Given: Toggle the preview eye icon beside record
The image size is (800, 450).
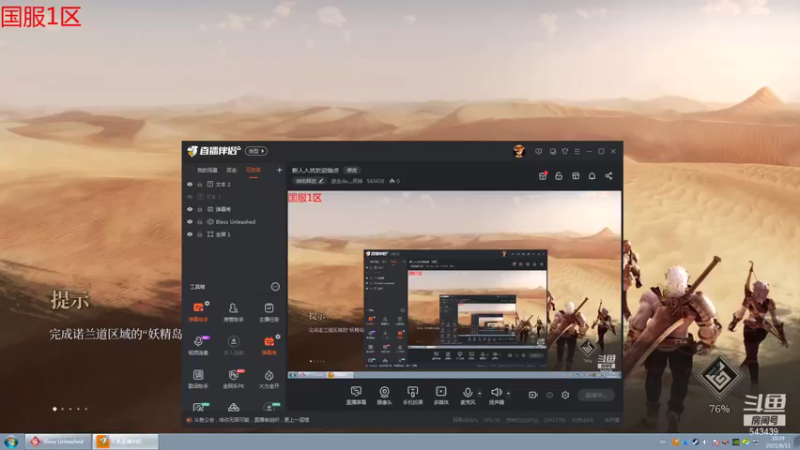Looking at the screenshot, I should click(x=549, y=395).
